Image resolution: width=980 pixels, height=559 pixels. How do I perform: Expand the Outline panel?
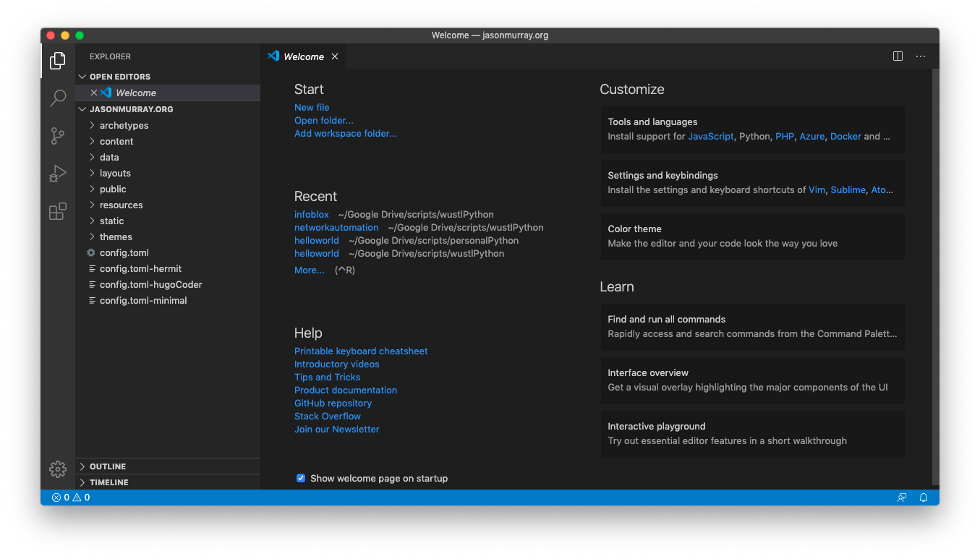[x=168, y=466]
